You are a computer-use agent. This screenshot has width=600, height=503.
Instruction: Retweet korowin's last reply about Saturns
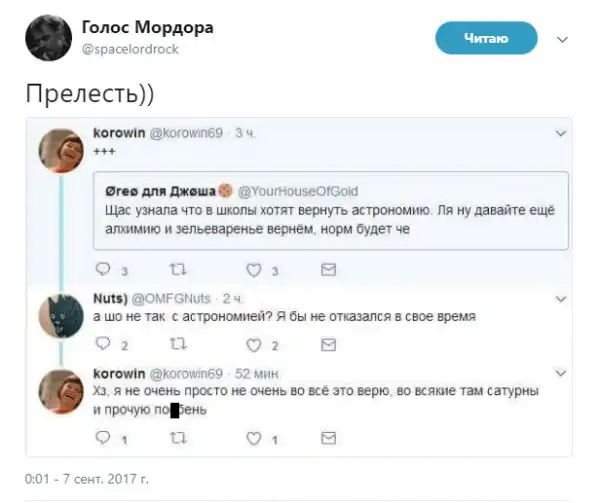tap(177, 438)
